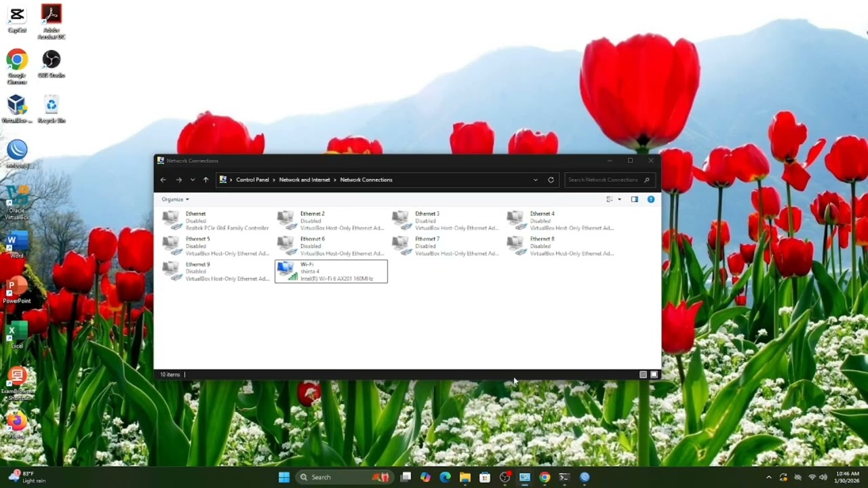Open the Organize menu
Image resolution: width=868 pixels, height=488 pixels.
tap(175, 199)
